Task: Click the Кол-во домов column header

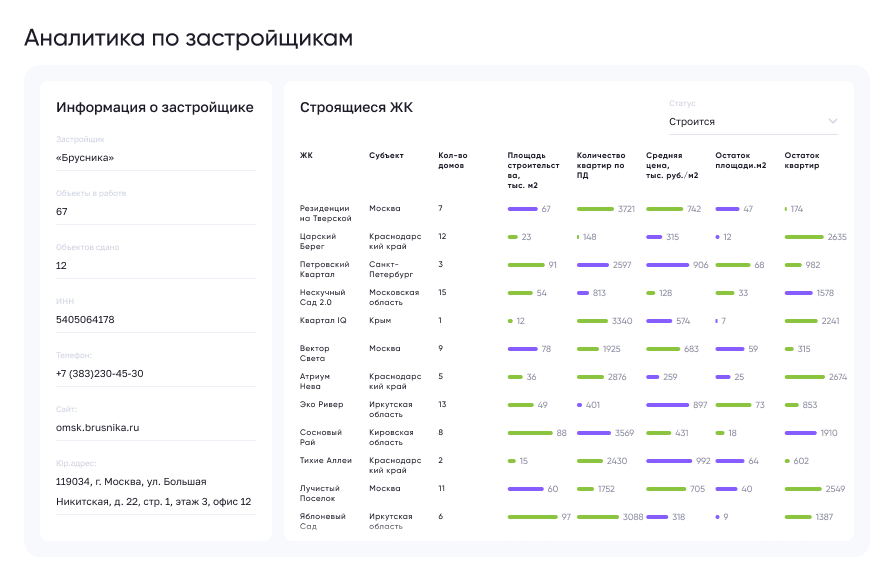Action: (x=453, y=160)
